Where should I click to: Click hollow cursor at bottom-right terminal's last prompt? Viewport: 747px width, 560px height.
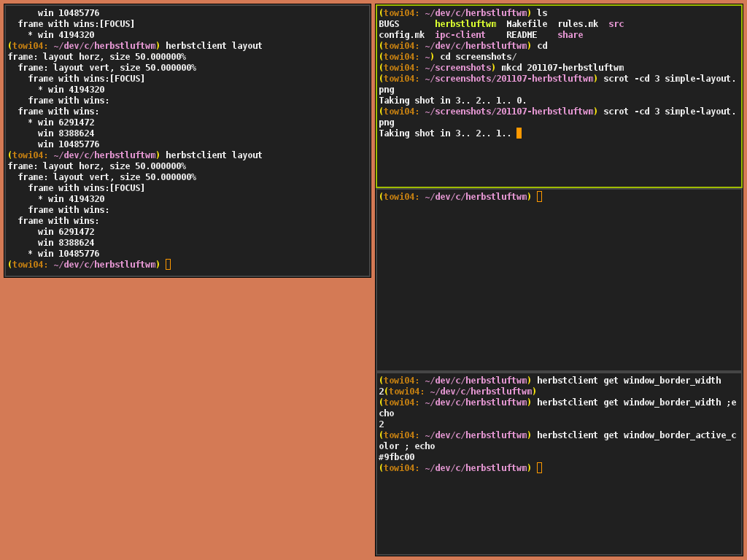click(539, 468)
